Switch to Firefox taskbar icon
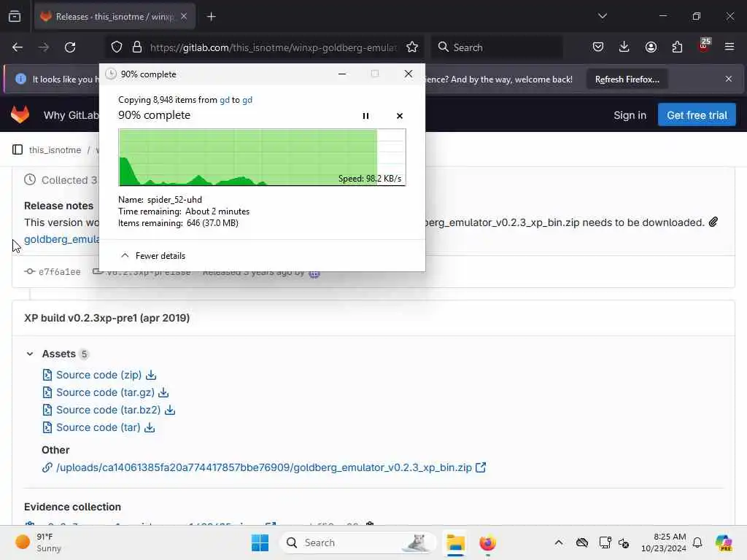The height and width of the screenshot is (560, 747). pyautogui.click(x=487, y=542)
